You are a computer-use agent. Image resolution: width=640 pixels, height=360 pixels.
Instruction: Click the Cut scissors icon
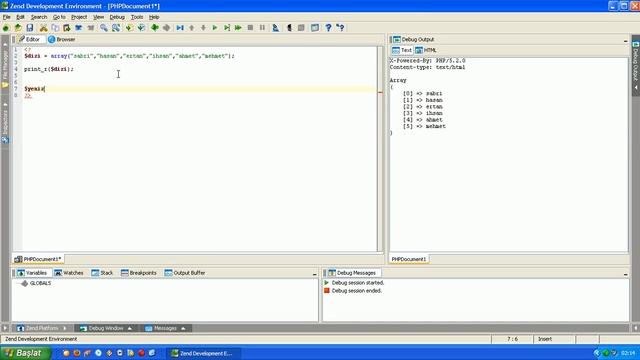click(x=43, y=28)
